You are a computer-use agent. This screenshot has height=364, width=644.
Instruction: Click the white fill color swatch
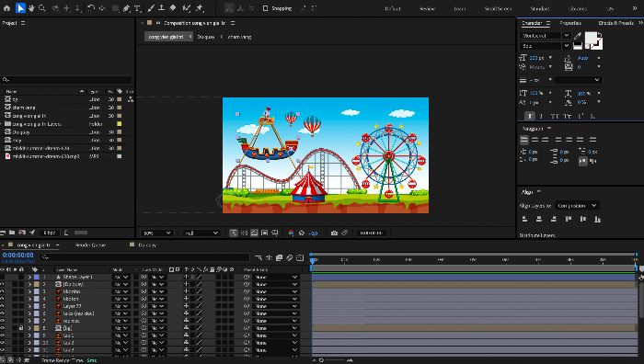tap(592, 39)
